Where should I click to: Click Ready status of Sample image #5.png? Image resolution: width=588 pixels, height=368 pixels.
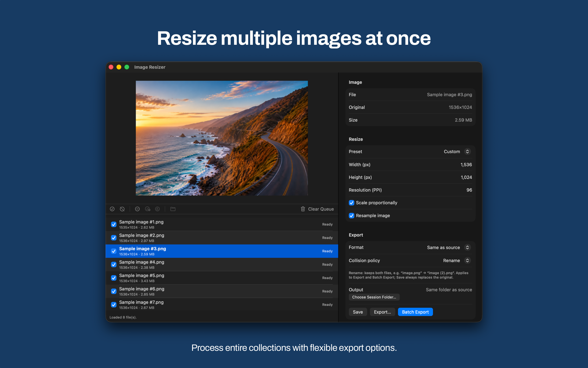(327, 278)
